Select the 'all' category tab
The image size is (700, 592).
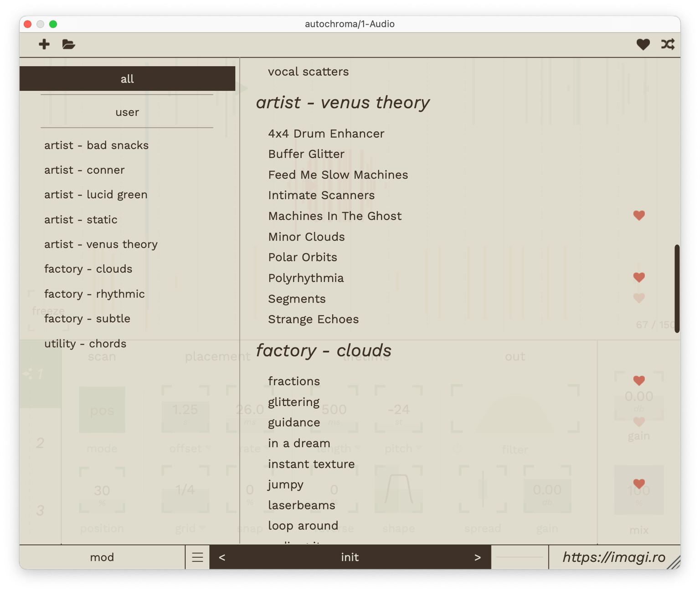pyautogui.click(x=127, y=78)
